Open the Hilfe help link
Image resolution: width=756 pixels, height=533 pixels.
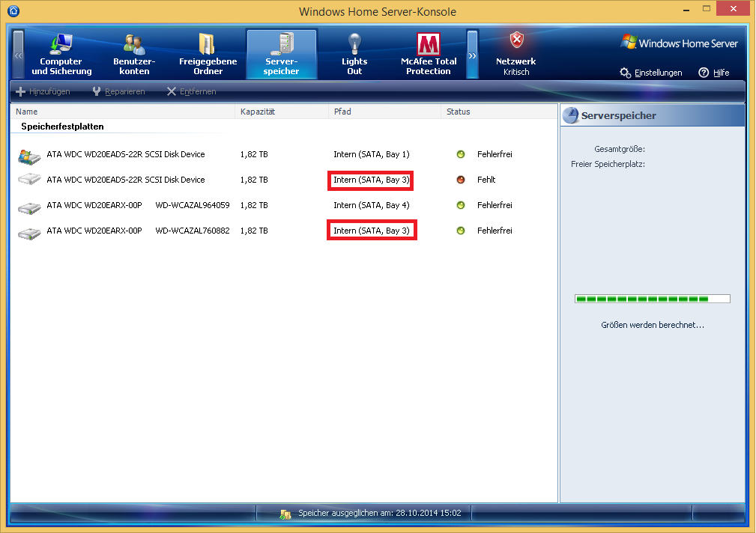pyautogui.click(x=714, y=73)
